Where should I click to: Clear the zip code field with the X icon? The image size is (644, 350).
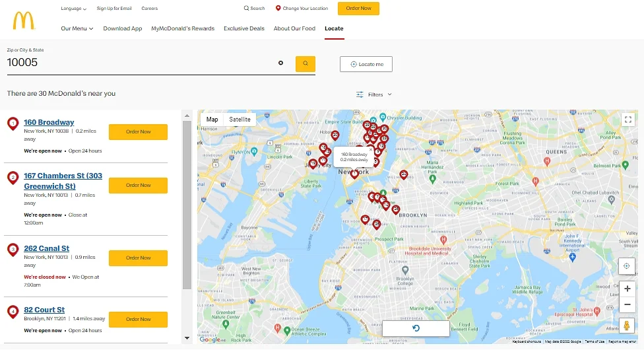[280, 63]
